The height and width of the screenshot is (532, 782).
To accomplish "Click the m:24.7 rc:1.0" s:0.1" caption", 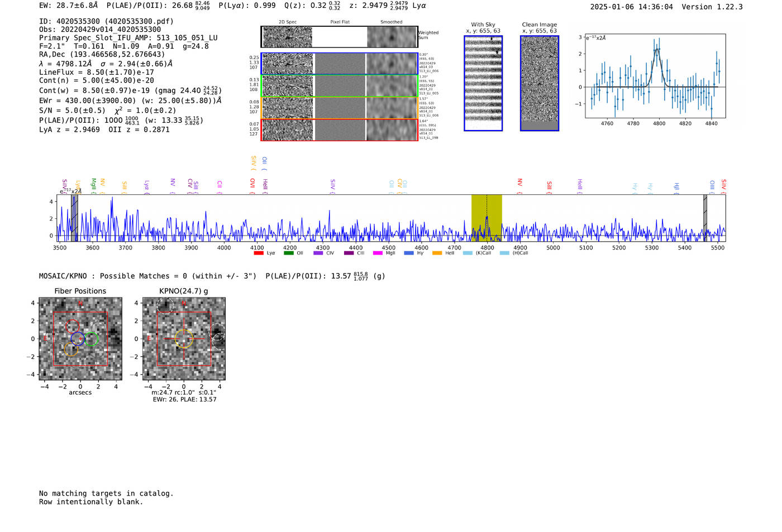I will point(184,392).
